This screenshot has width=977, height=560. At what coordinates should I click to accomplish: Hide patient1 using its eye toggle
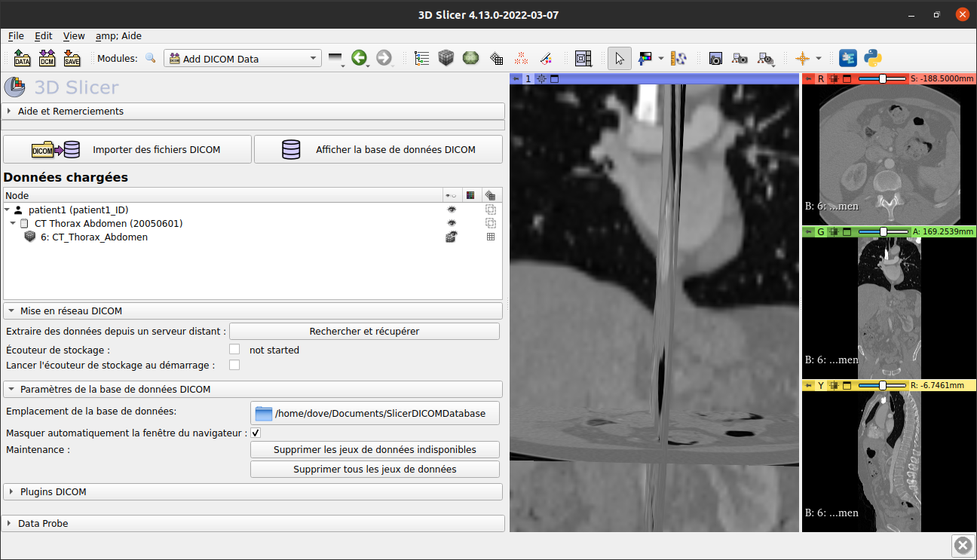click(x=450, y=210)
